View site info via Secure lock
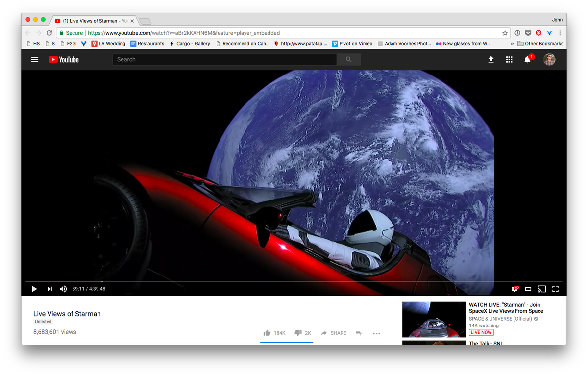This screenshot has width=588, height=375. coord(71,33)
